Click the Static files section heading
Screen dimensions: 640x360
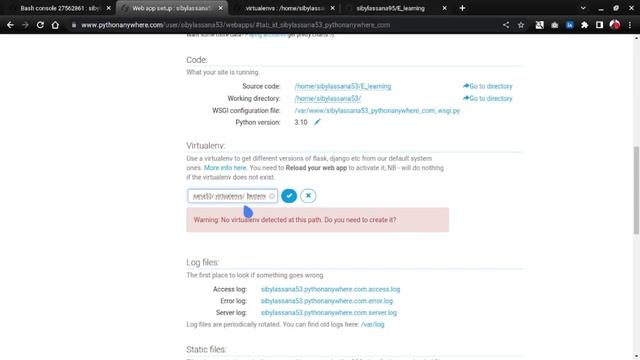click(x=206, y=349)
